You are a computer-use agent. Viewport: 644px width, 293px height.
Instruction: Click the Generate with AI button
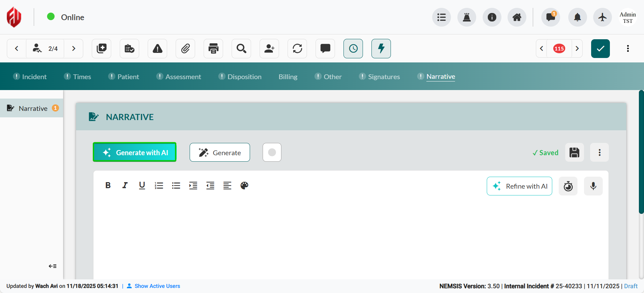click(x=135, y=152)
